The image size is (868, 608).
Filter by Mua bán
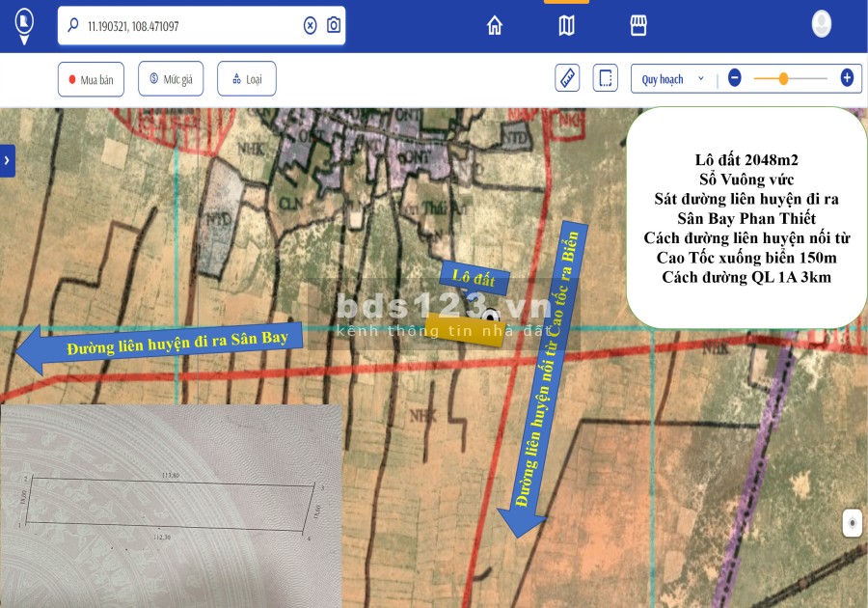click(x=91, y=79)
